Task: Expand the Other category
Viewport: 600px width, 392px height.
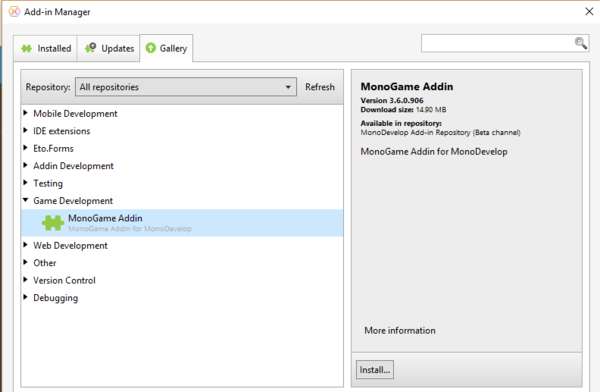Action: [25, 262]
